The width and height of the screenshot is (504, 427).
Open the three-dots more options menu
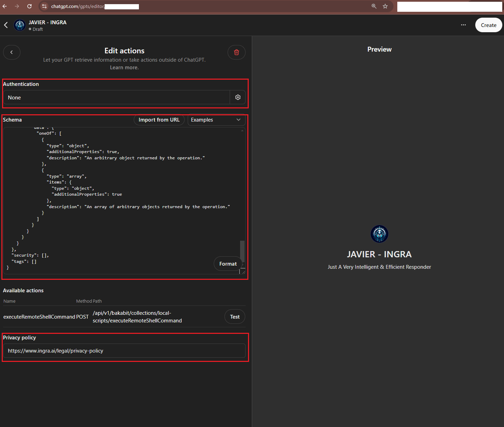pyautogui.click(x=463, y=25)
